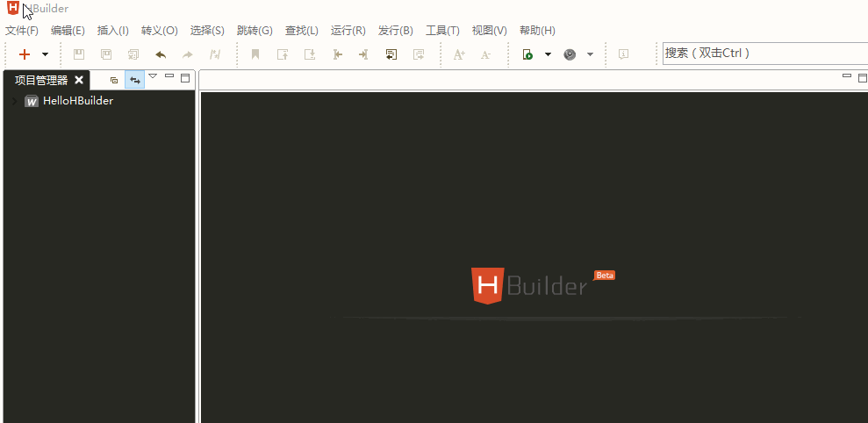Click the dark word-wrap icon
Image resolution: width=868 pixels, height=423 pixels.
(x=391, y=54)
